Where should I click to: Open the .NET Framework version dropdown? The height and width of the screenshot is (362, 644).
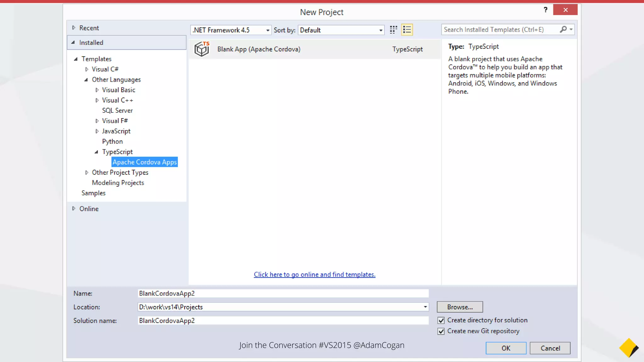pos(268,30)
